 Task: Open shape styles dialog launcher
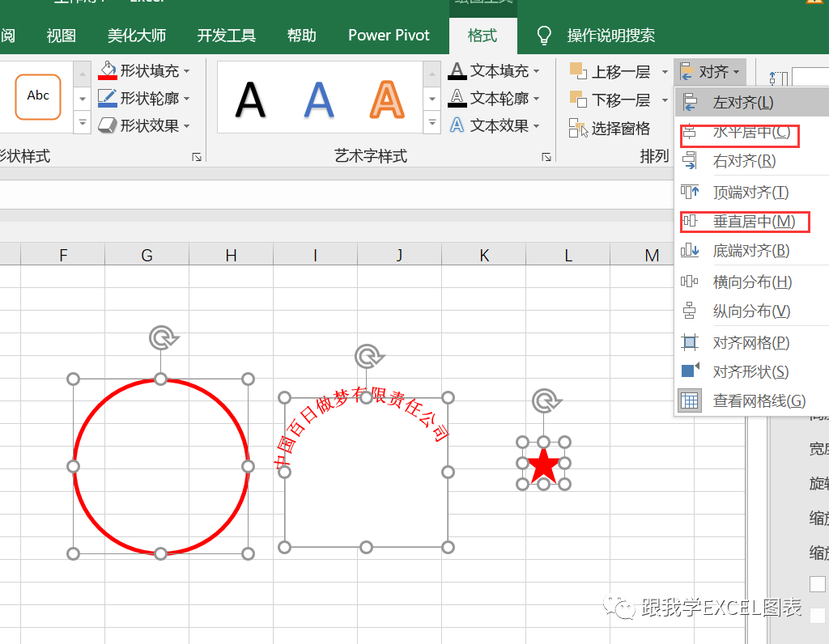tap(197, 157)
